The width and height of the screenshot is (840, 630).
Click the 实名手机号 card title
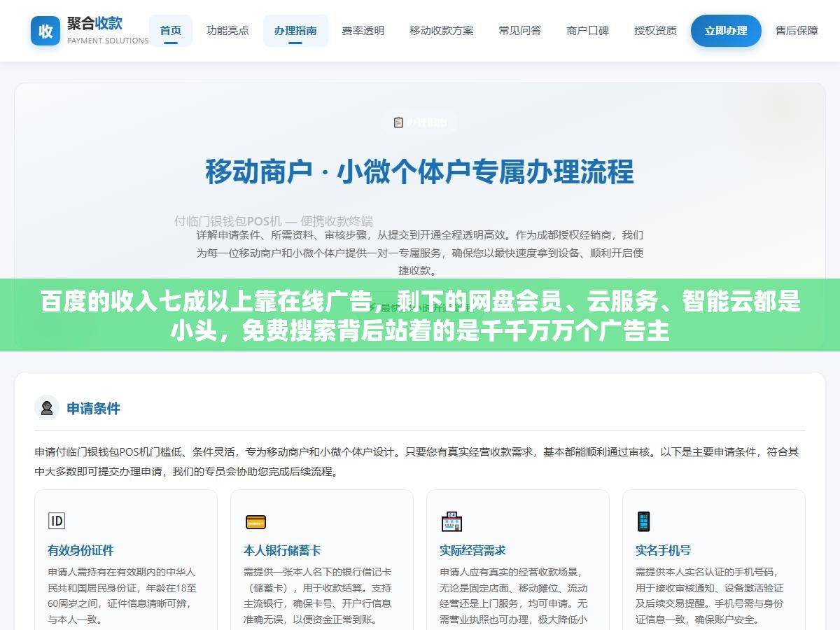pyautogui.click(x=663, y=550)
